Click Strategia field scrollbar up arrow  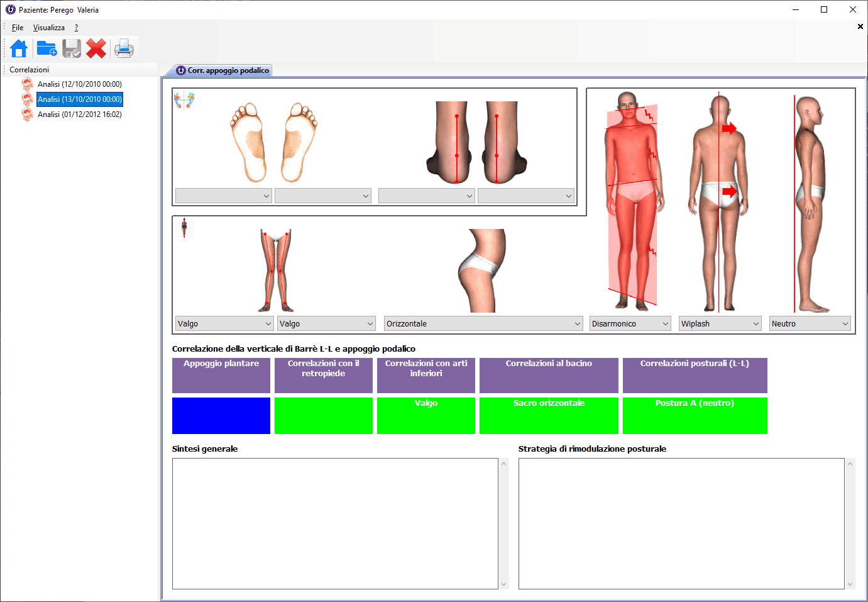(850, 464)
